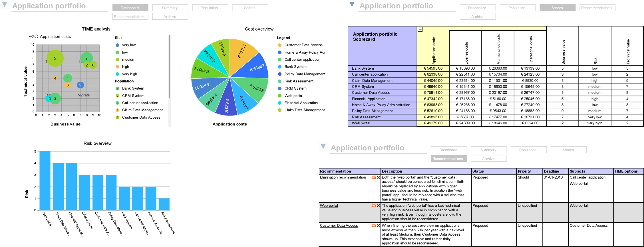Click bubble 5 in the TIME analysis chart

(x=55, y=58)
